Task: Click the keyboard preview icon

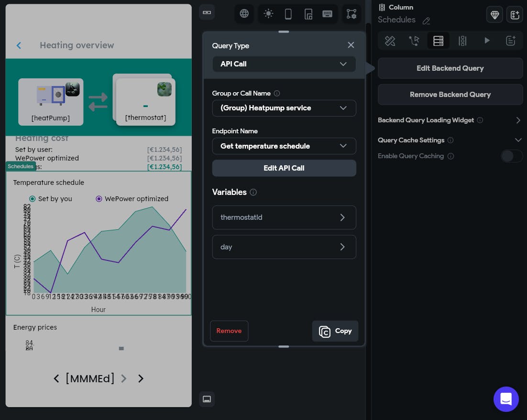Action: click(x=327, y=14)
